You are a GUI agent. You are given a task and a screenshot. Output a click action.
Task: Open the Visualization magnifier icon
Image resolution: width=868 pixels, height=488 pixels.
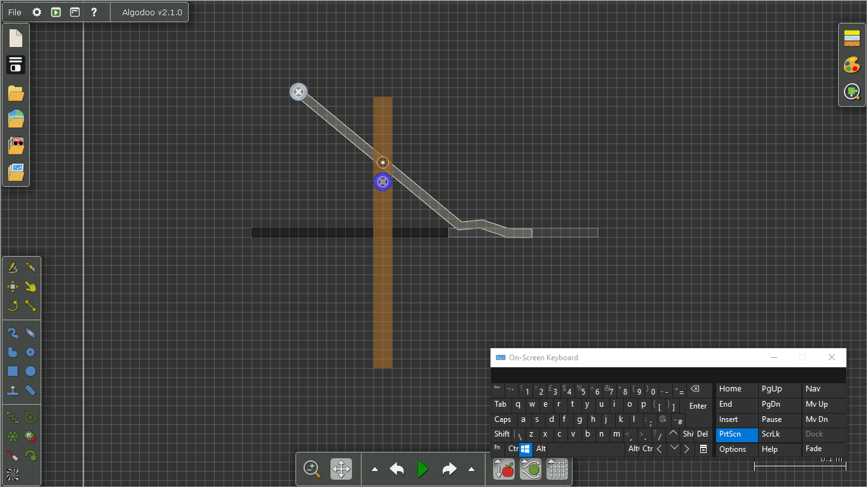coord(852,92)
